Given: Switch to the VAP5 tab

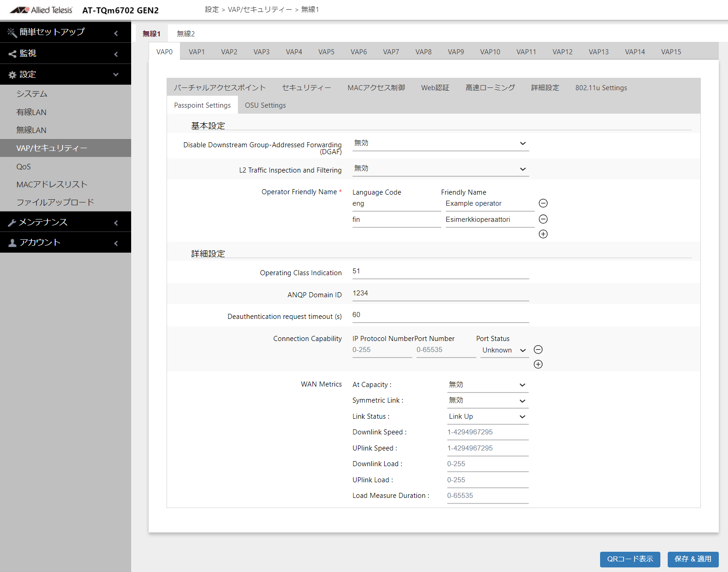Looking at the screenshot, I should point(326,52).
